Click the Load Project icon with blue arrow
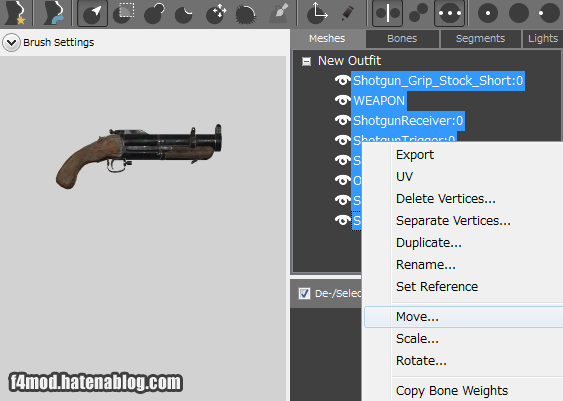The width and height of the screenshot is (563, 401). point(53,13)
